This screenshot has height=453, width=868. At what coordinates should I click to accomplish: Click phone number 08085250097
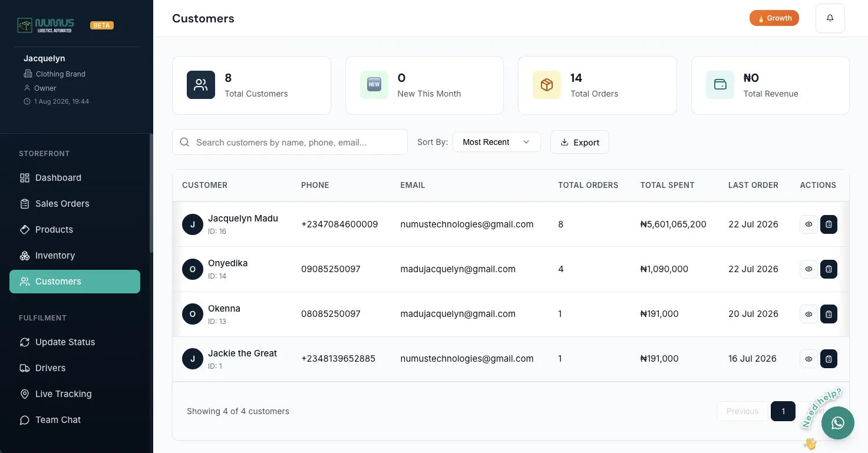tap(331, 314)
